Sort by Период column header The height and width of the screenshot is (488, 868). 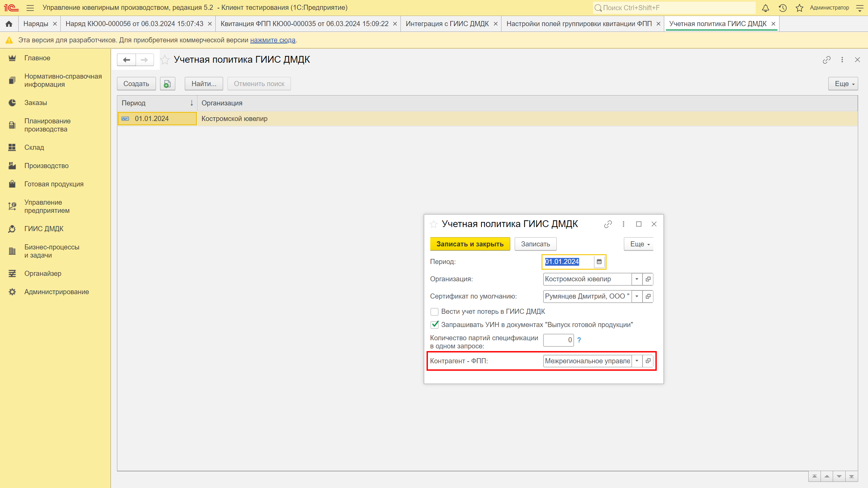pyautogui.click(x=157, y=103)
